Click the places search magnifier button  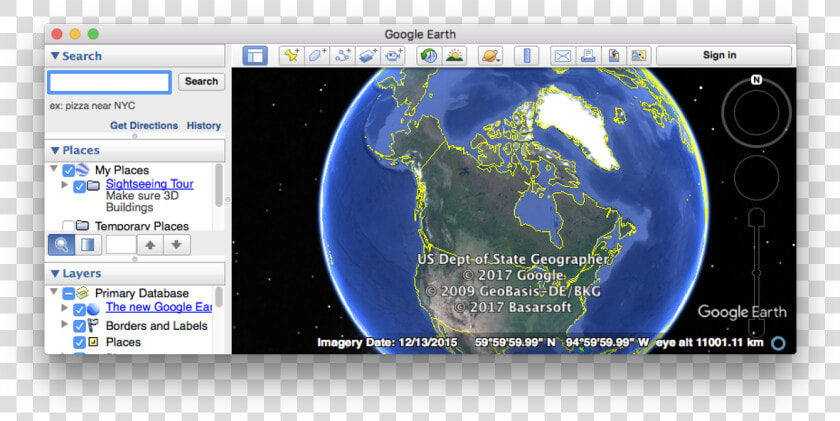click(x=62, y=245)
